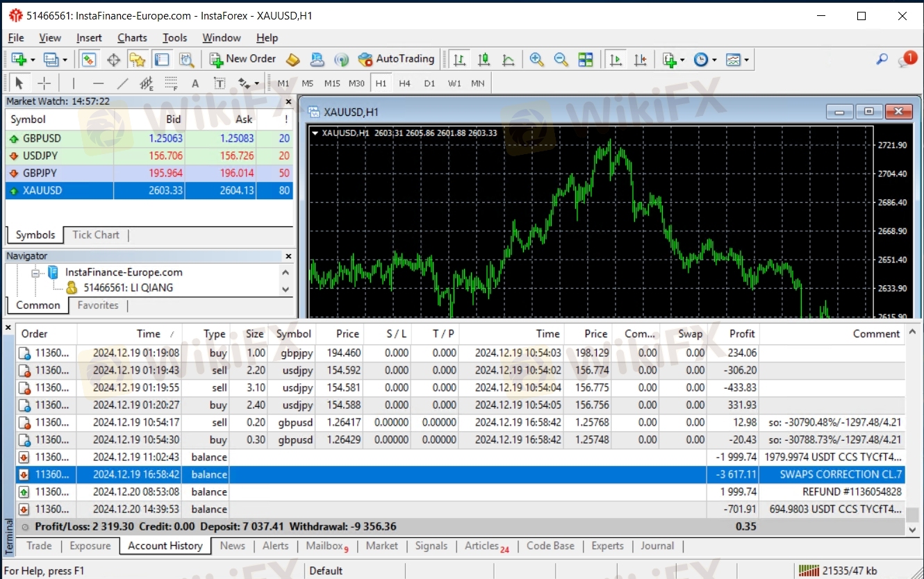Select the trendline drawing tool

[122, 83]
